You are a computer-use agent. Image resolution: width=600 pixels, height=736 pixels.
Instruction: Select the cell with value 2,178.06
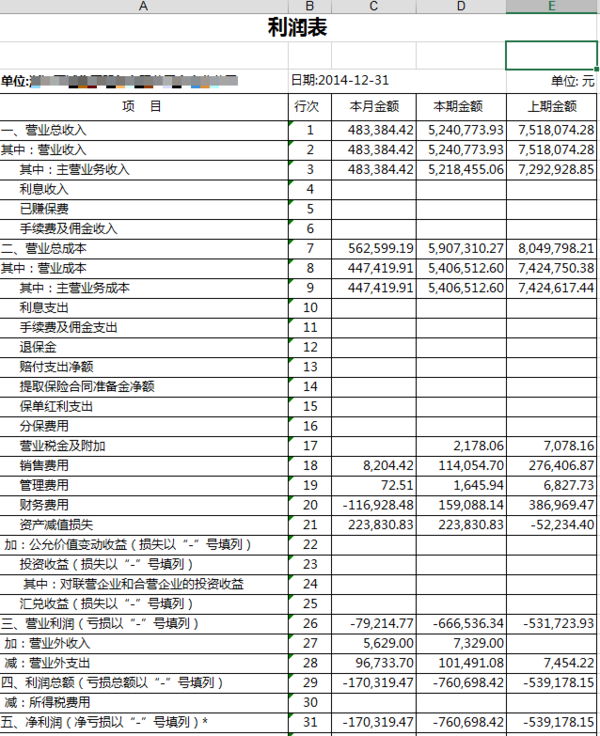461,445
